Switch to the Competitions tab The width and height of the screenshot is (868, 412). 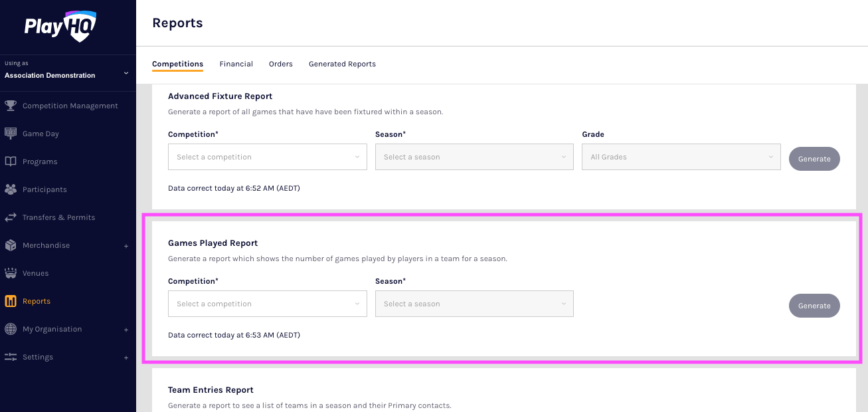[177, 64]
